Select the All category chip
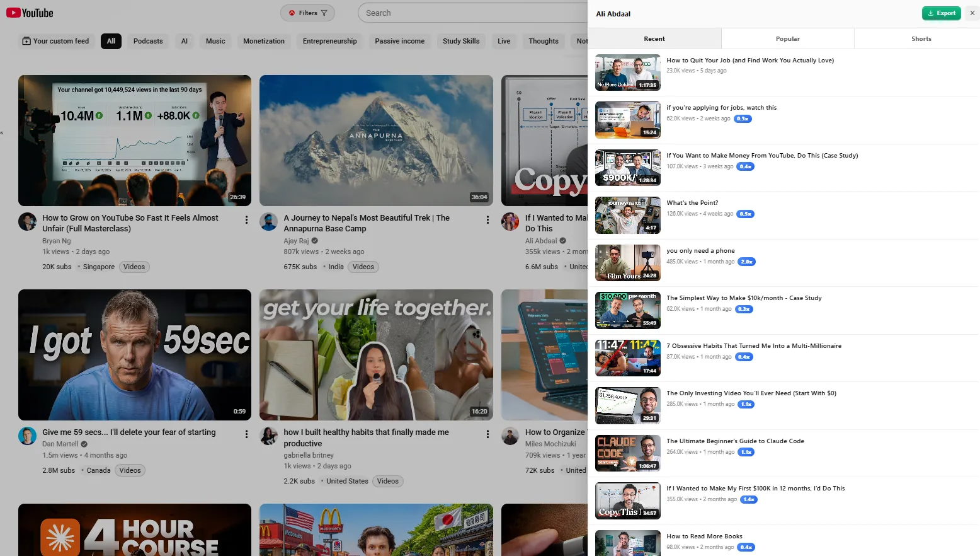This screenshot has height=556, width=980. point(111,41)
